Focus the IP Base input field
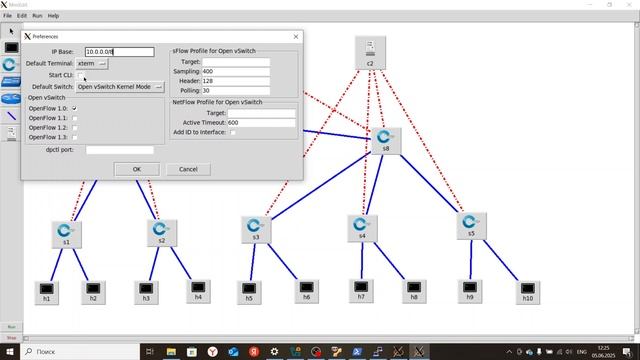Viewport: 640px width, 360px height. pos(120,52)
